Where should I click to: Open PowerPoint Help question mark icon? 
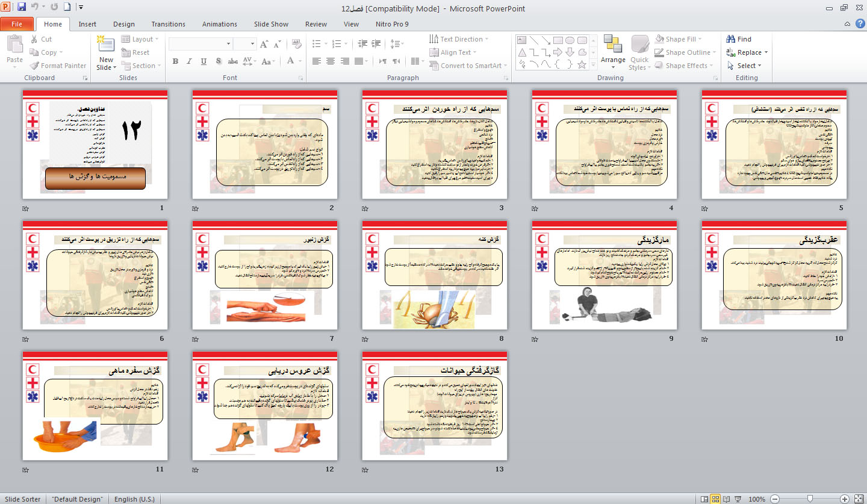pos(860,23)
